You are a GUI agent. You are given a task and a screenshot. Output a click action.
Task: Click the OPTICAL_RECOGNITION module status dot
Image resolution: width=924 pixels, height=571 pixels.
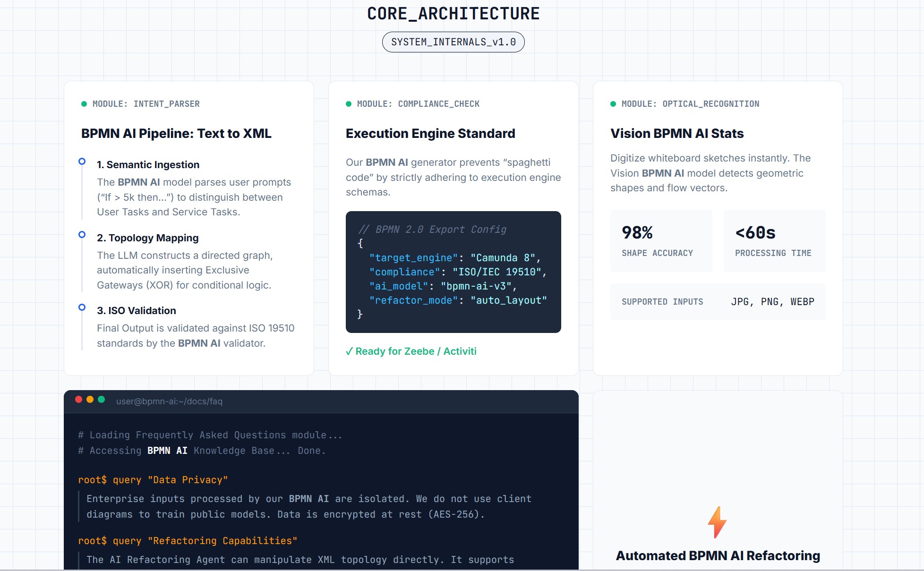coord(613,103)
